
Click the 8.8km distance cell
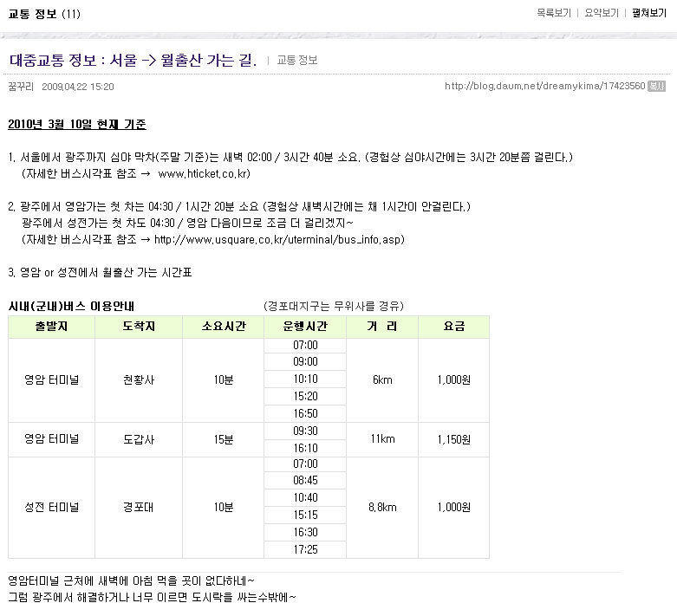pos(382,507)
